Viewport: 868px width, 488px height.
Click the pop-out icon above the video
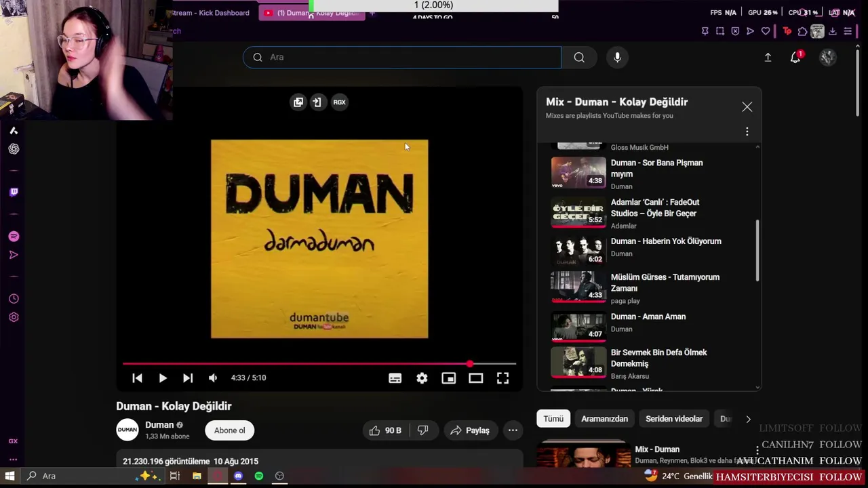click(x=298, y=102)
